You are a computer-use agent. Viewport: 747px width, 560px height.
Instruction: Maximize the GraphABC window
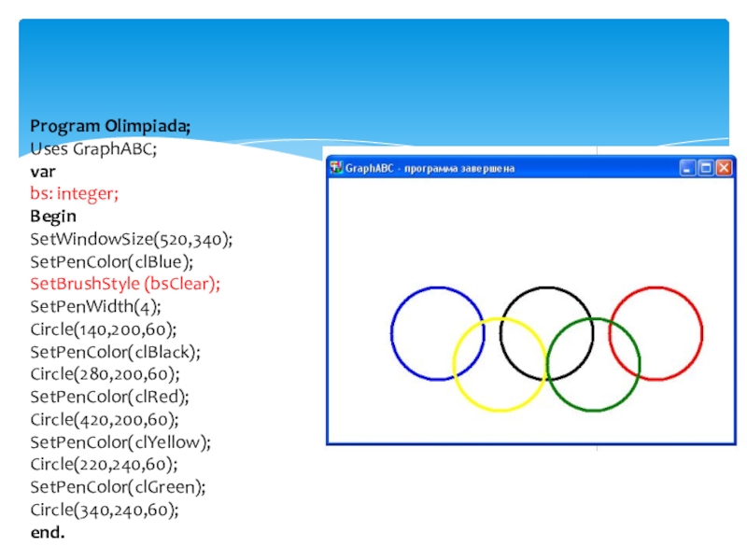click(706, 168)
